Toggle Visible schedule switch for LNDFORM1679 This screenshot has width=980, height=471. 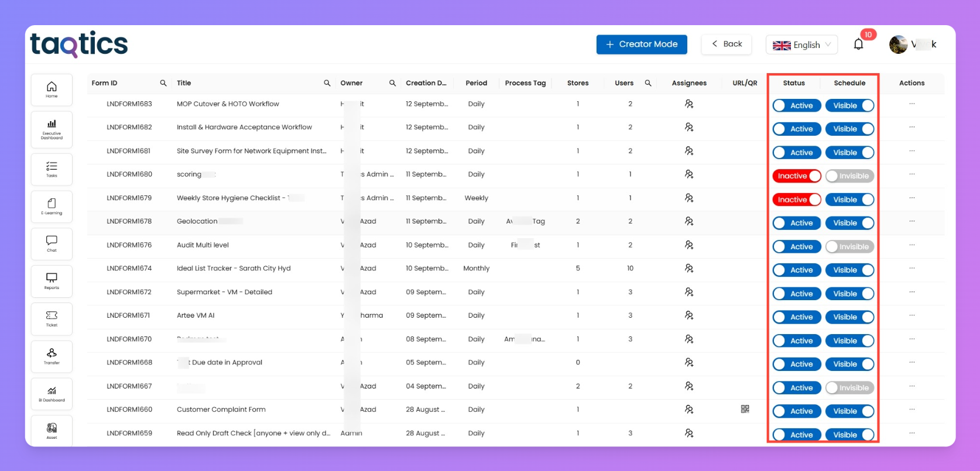tap(849, 200)
